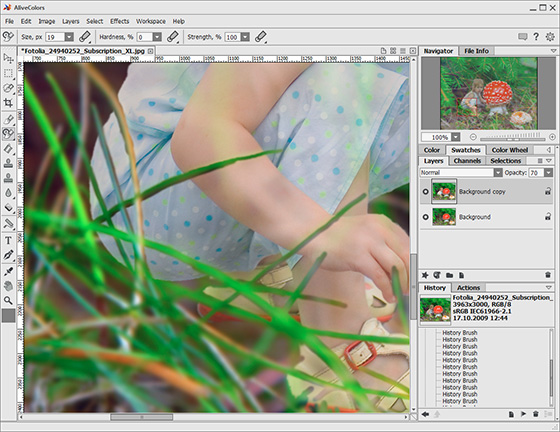Select the Text tool
Image resolution: width=560 pixels, height=432 pixels.
point(8,240)
